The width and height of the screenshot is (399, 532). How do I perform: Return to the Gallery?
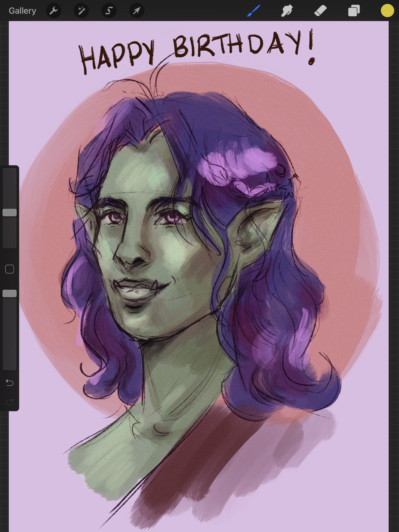(22, 11)
